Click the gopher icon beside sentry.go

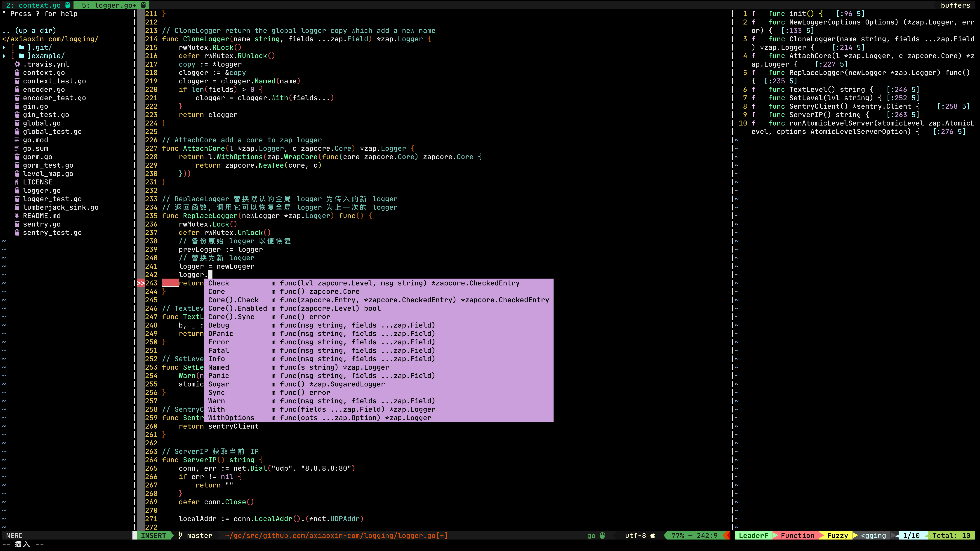[17, 224]
